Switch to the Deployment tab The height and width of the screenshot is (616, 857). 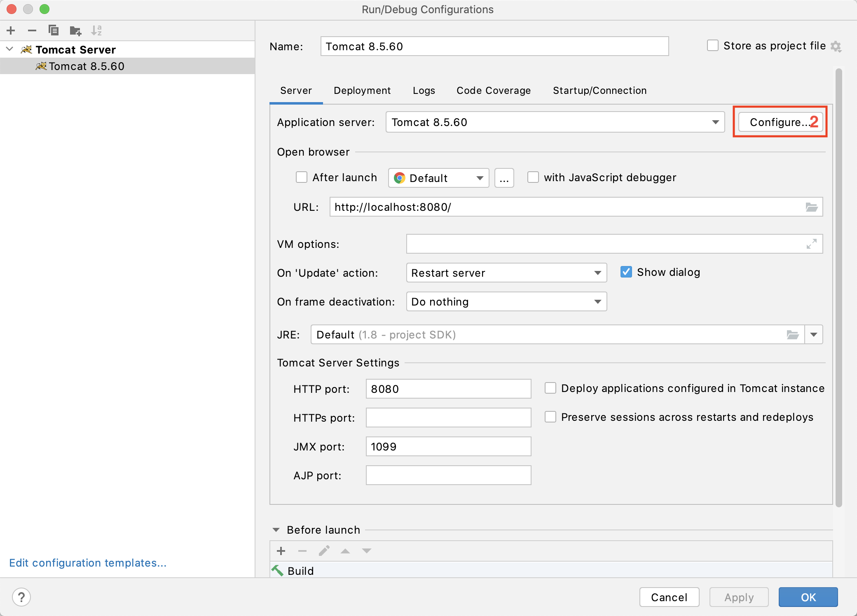362,91
